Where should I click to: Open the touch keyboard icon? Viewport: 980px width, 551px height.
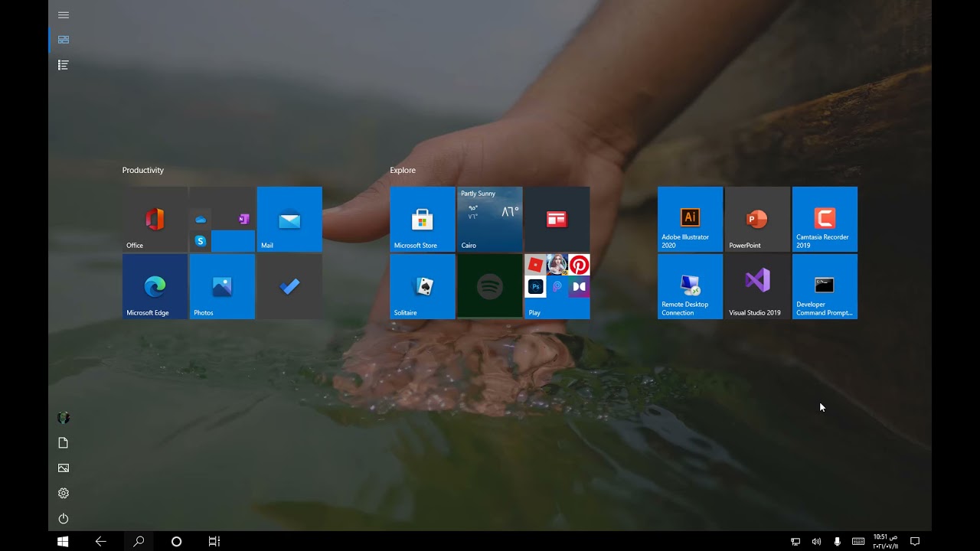tap(858, 541)
